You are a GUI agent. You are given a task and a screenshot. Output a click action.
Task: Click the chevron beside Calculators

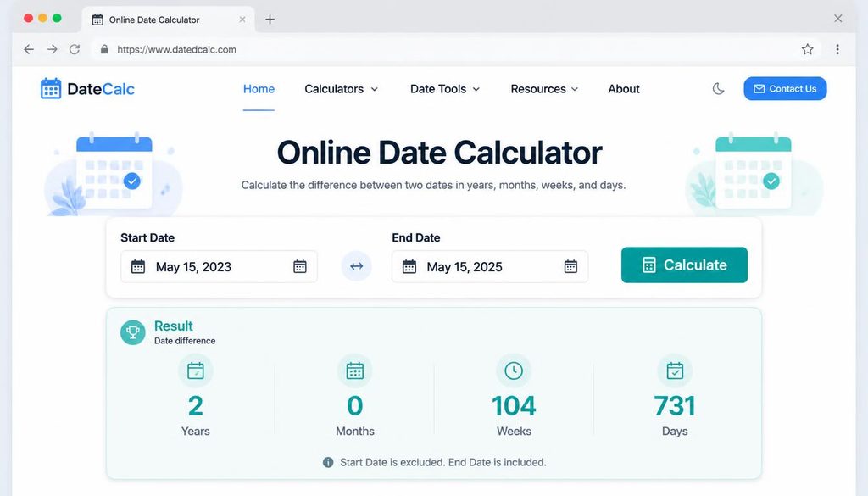(x=374, y=89)
